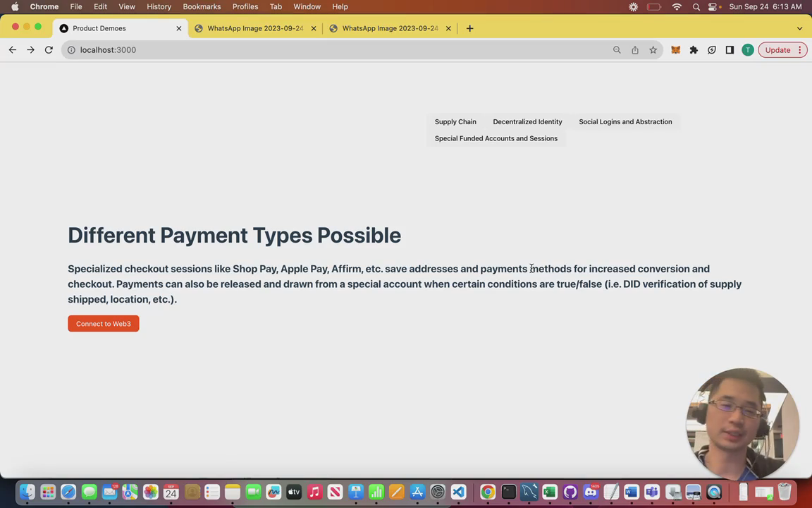The height and width of the screenshot is (508, 812).
Task: Go back with the browser back arrow
Action: click(13, 50)
